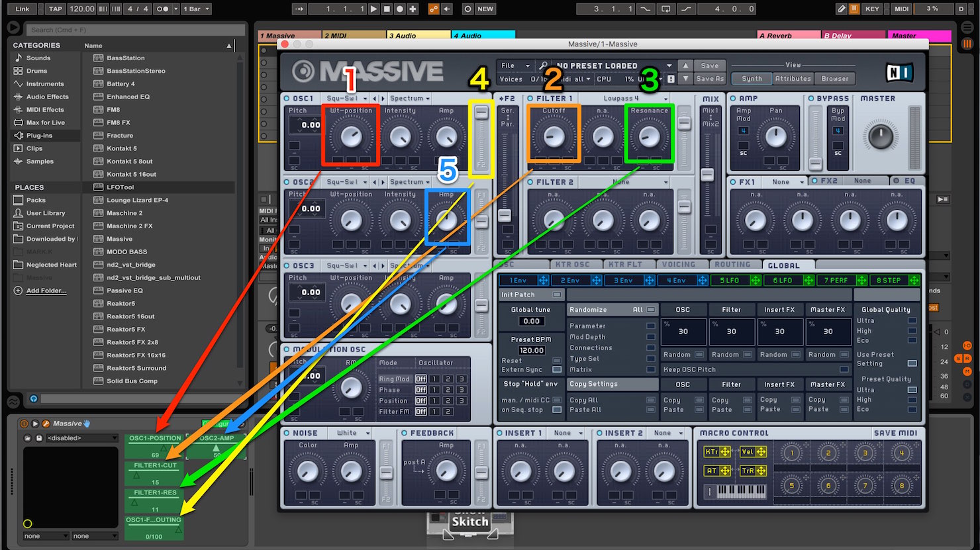980x550 pixels.
Task: Click the Mix1 Mix2 fader handle
Action: (x=707, y=175)
